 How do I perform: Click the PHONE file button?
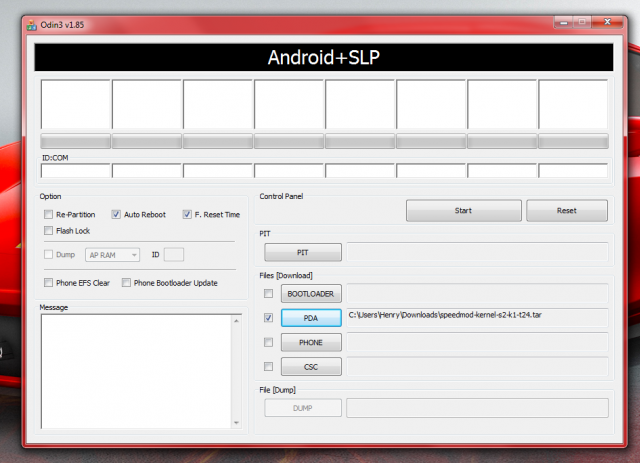[311, 342]
